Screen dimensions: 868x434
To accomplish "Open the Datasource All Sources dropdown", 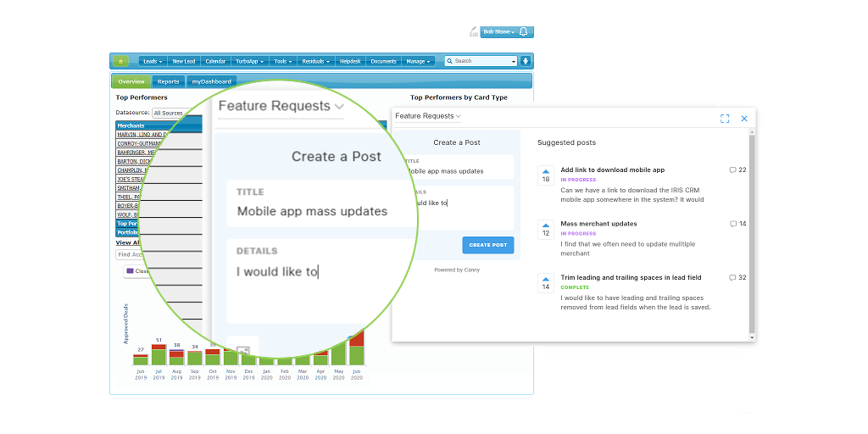I will (x=171, y=113).
